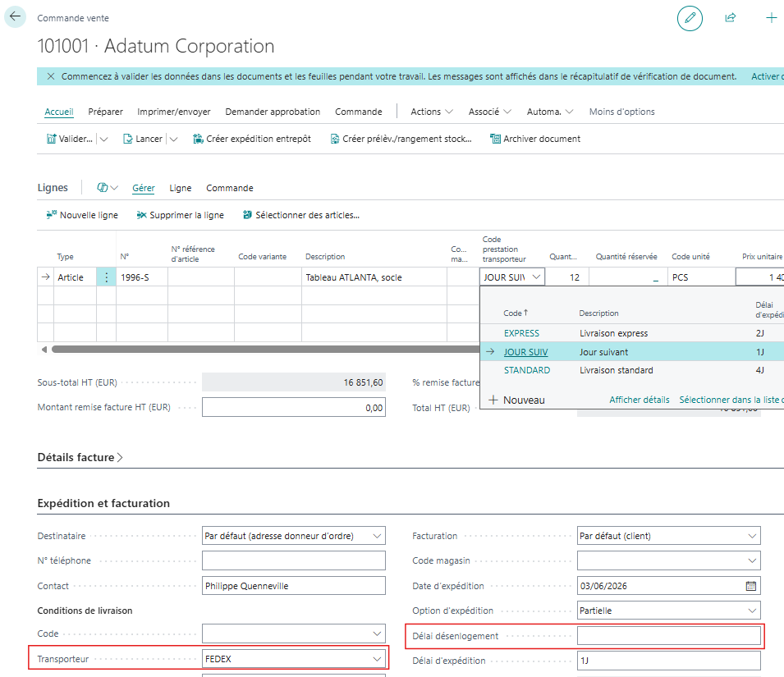This screenshot has height=677, width=784.
Task: Expand the Lancer dropdown arrow
Action: tap(173, 140)
